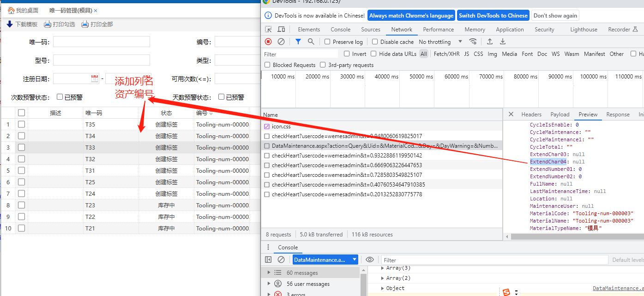The width and height of the screenshot is (644, 296).
Task: Expand the 60 messages group
Action: click(269, 273)
